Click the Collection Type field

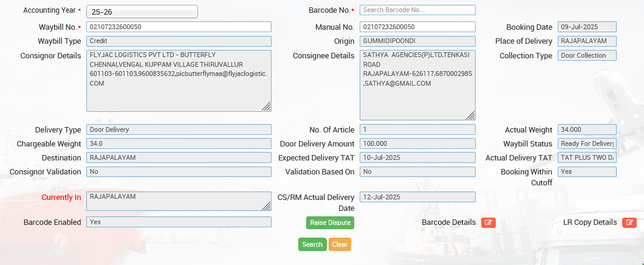click(x=587, y=55)
